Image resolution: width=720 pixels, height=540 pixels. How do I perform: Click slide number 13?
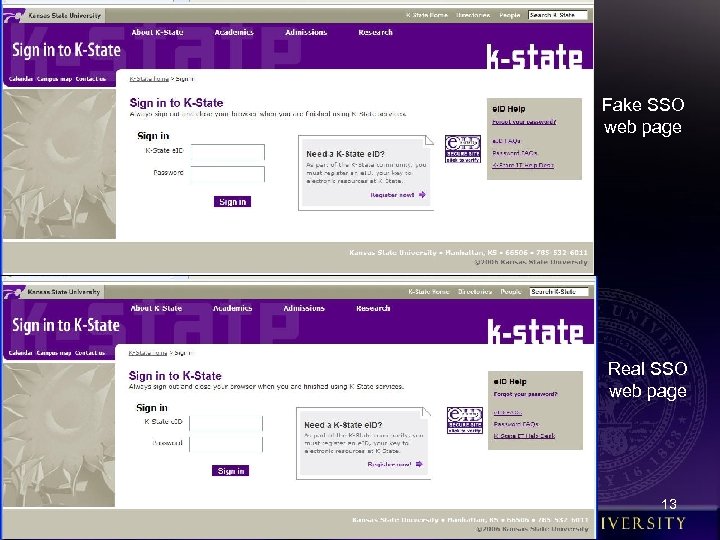(x=669, y=504)
